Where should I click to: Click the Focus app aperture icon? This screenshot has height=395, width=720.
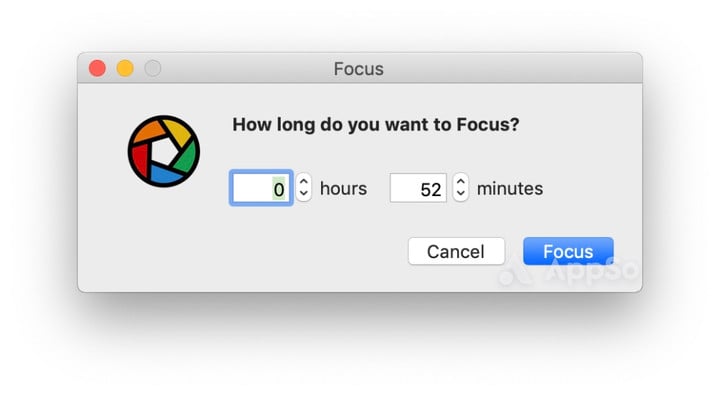pyautogui.click(x=163, y=151)
